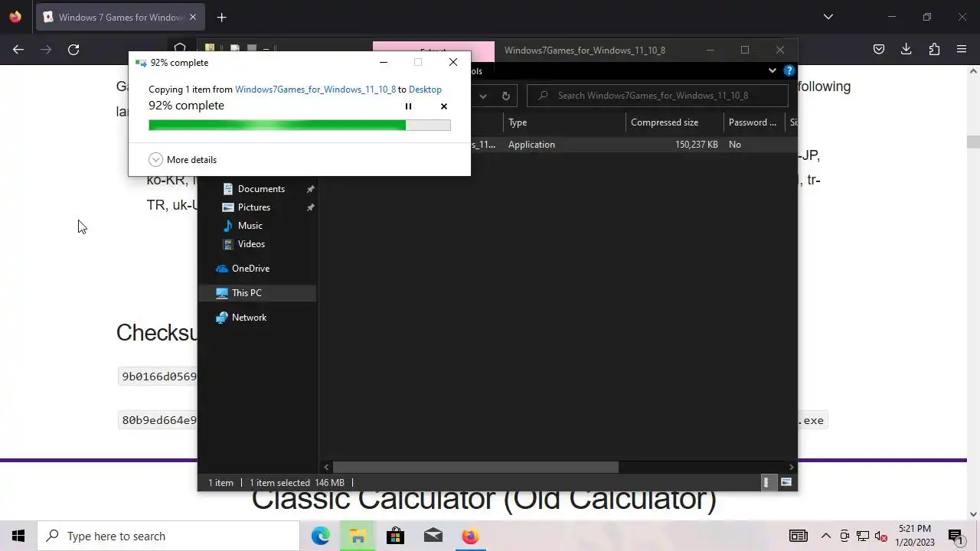The width and height of the screenshot is (980, 551).
Task: Pause the file copy operation
Action: [x=408, y=106]
